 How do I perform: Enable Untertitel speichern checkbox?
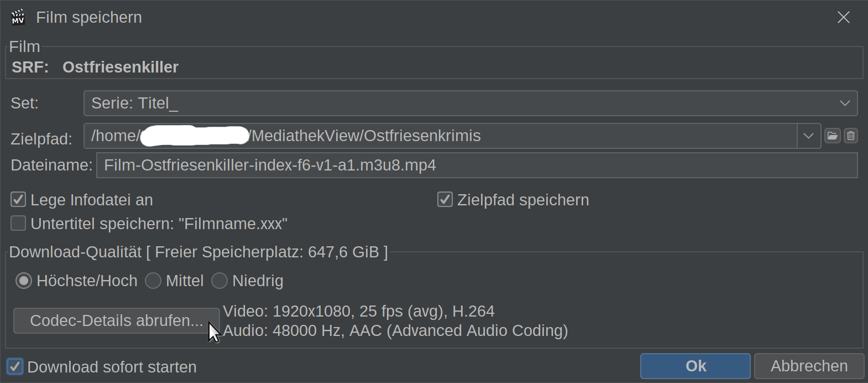point(18,223)
